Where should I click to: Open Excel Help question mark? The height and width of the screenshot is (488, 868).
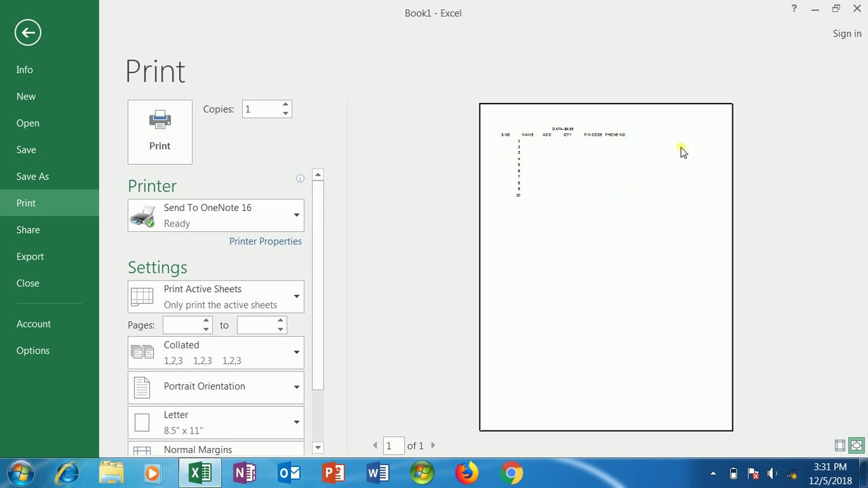click(794, 9)
